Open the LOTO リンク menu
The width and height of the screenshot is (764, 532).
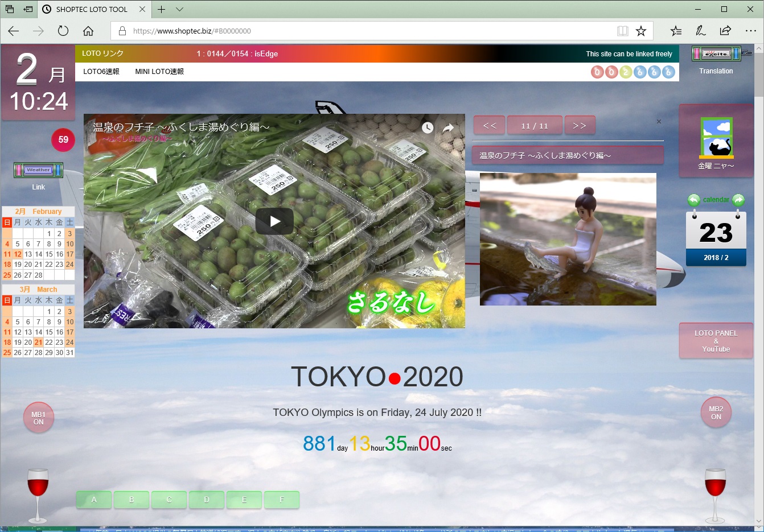point(102,53)
